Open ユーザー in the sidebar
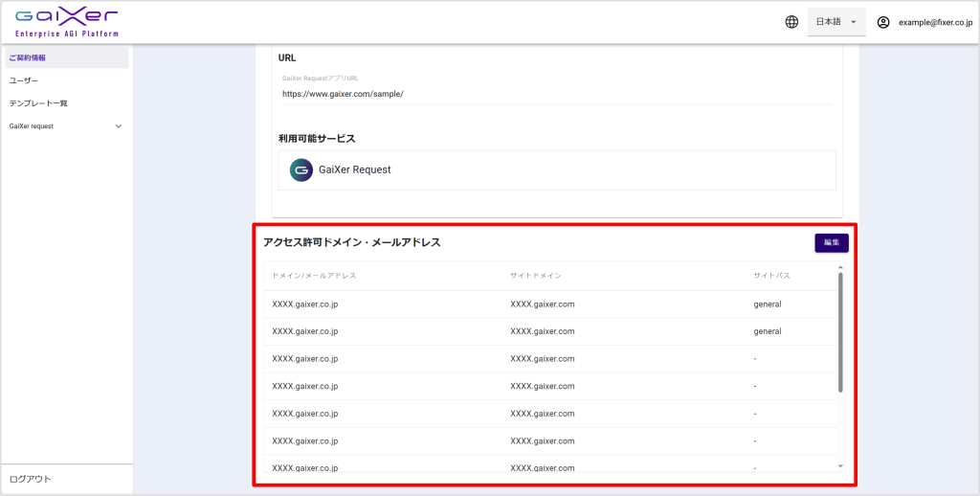This screenshot has height=496, width=980. [25, 80]
